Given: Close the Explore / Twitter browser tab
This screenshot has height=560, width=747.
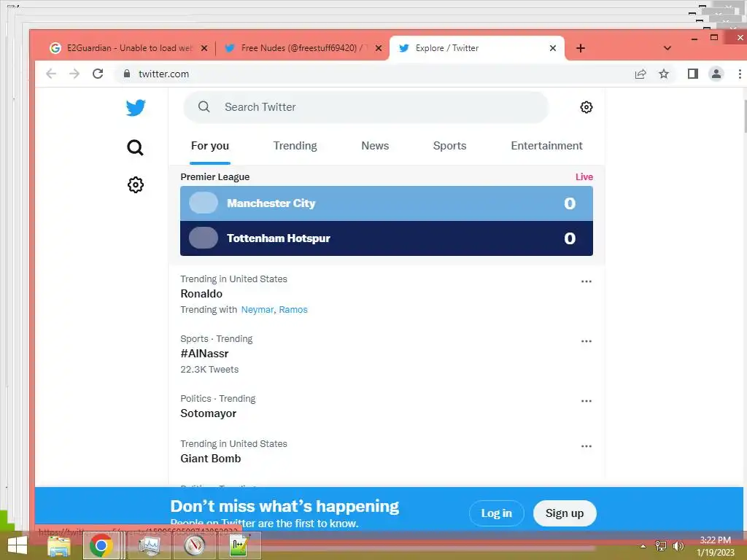Looking at the screenshot, I should tap(553, 48).
